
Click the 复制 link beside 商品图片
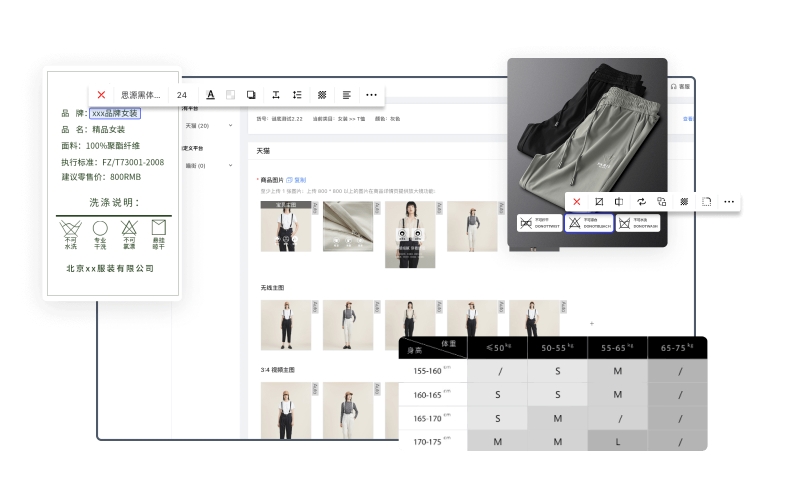pyautogui.click(x=296, y=180)
